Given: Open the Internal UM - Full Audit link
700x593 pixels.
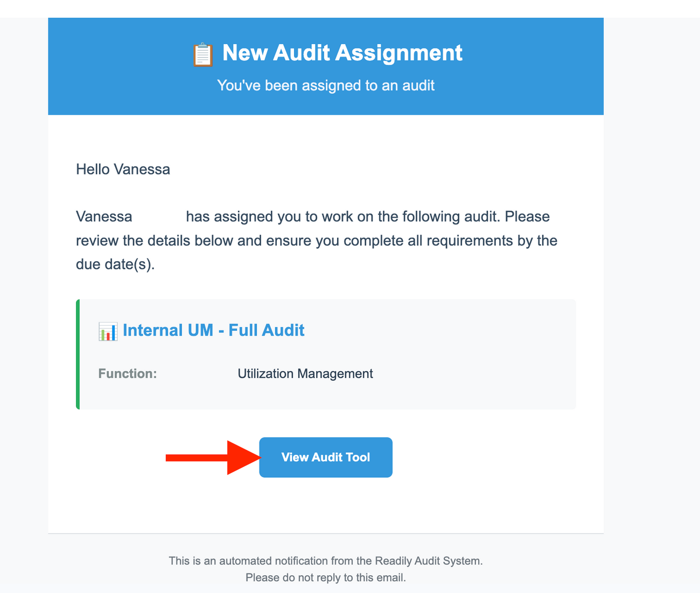Looking at the screenshot, I should point(214,330).
